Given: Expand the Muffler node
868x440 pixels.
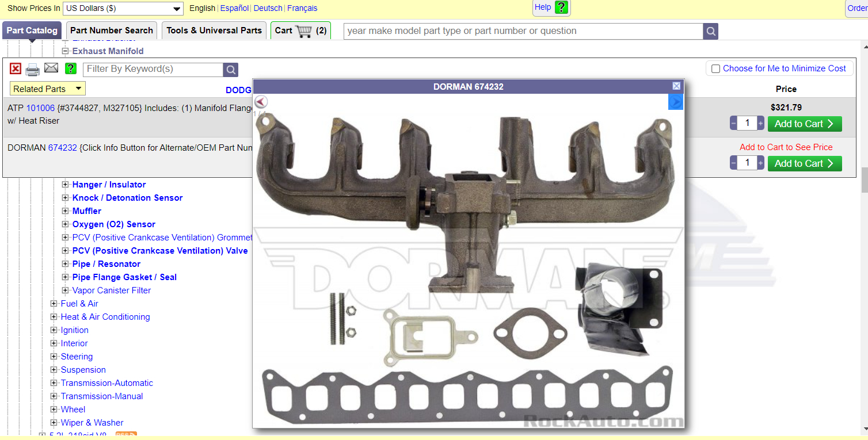Looking at the screenshot, I should pyautogui.click(x=65, y=211).
